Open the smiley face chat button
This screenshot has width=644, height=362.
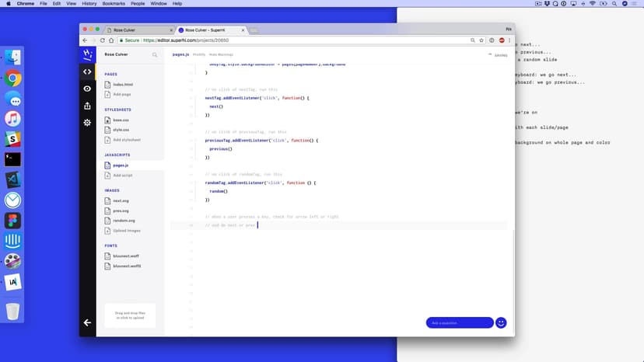coord(501,322)
